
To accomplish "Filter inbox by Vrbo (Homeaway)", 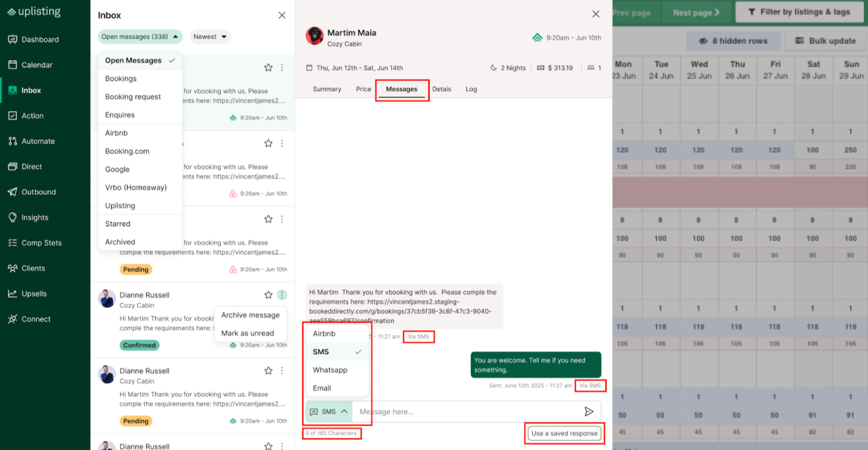I will pos(140,187).
